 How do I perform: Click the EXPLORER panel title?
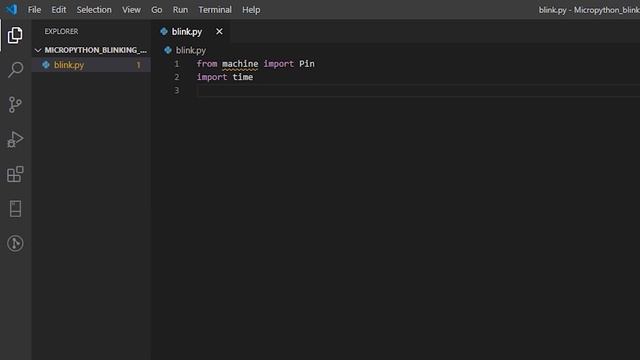[61, 31]
